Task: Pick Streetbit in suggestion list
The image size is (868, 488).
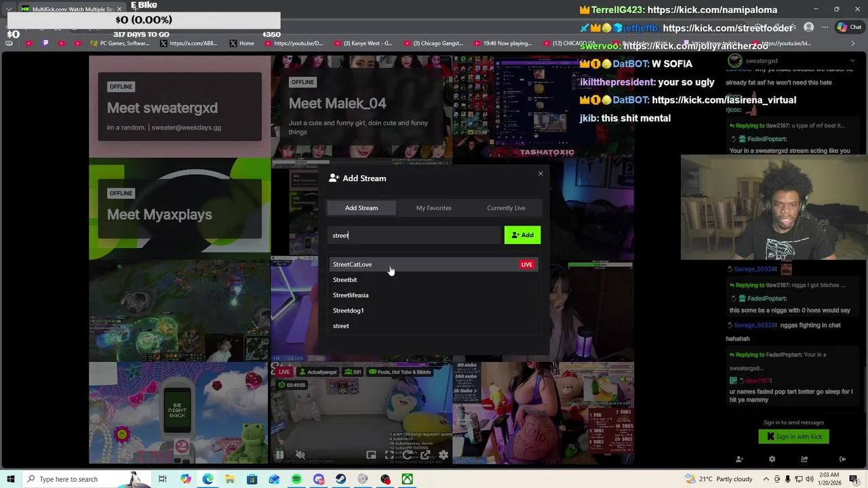Action: (434, 280)
